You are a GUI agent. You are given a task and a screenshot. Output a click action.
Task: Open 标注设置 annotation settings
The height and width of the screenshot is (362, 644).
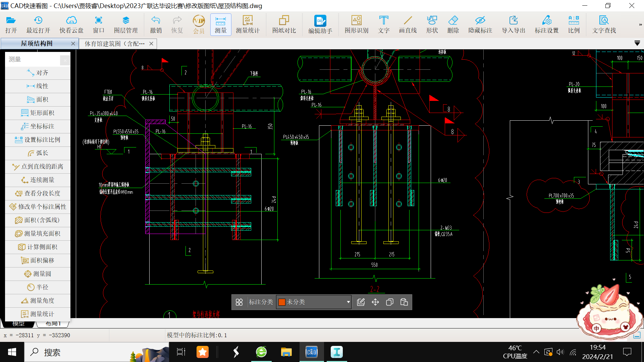pos(547,25)
